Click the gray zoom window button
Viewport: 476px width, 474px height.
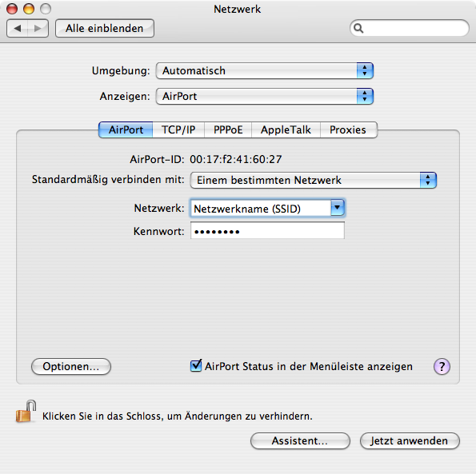[x=46, y=9]
